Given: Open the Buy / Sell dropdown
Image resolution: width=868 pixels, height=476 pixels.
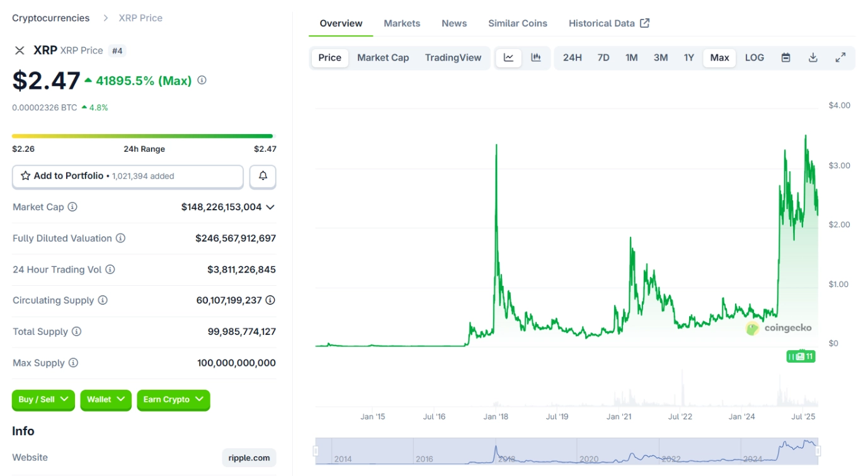Looking at the screenshot, I should click(x=43, y=400).
